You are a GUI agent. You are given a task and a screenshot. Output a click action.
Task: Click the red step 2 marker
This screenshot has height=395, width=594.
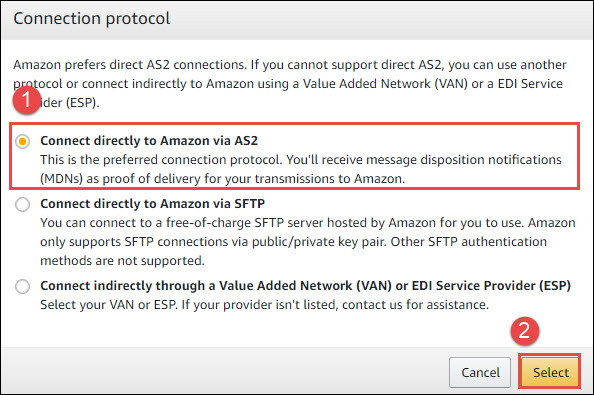(525, 331)
